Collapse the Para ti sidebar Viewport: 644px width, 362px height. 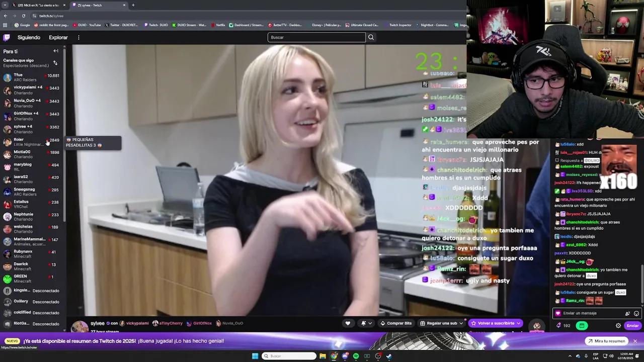[x=56, y=51]
